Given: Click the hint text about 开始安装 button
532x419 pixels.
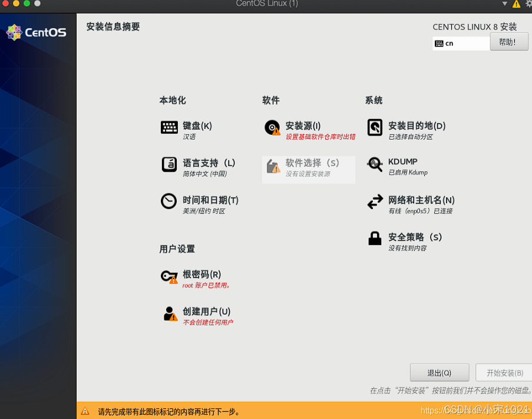Looking at the screenshot, I should pos(451,391).
